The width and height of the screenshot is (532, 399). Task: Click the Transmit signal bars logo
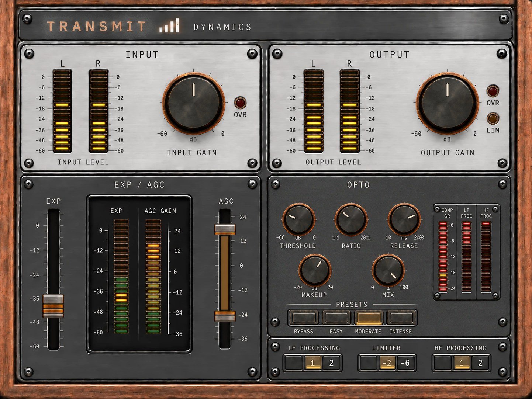coord(169,26)
